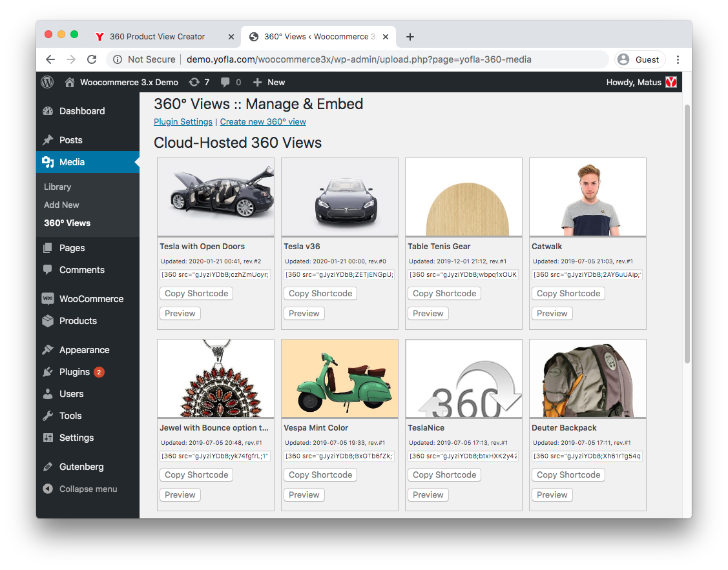
Task: Copy Shortcode for Vespa Mint Color
Action: point(320,475)
